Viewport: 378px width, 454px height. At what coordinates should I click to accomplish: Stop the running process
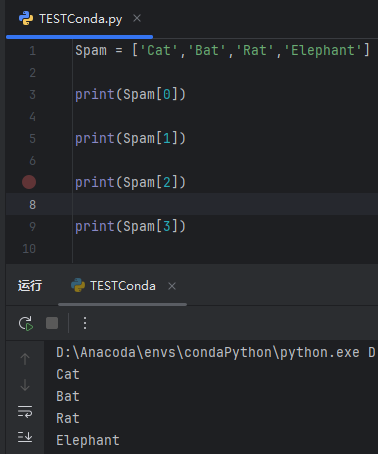pos(52,323)
